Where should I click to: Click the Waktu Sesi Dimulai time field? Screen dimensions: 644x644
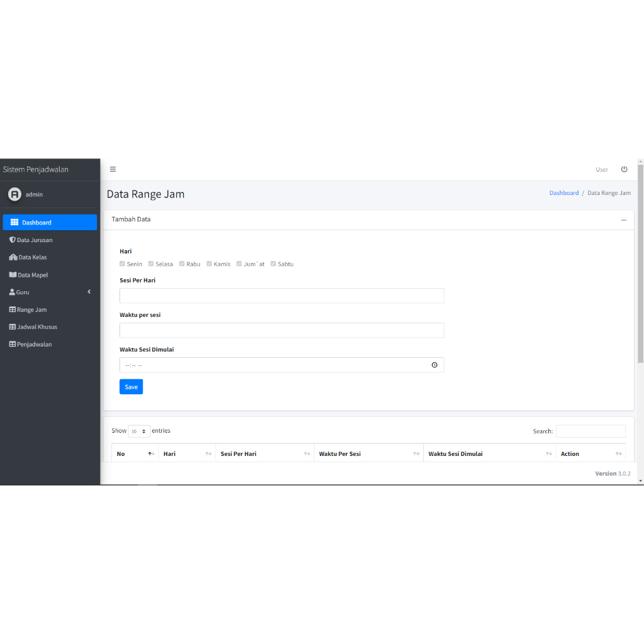282,365
